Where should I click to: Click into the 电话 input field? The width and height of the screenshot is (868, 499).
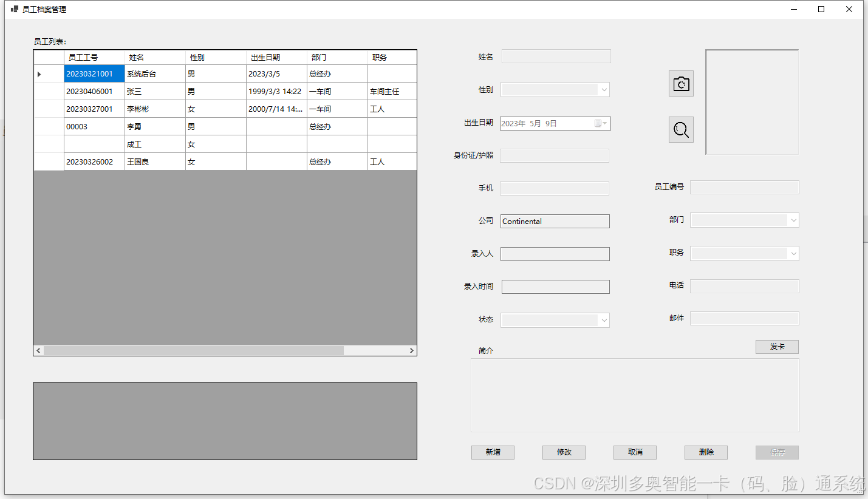[x=744, y=286]
